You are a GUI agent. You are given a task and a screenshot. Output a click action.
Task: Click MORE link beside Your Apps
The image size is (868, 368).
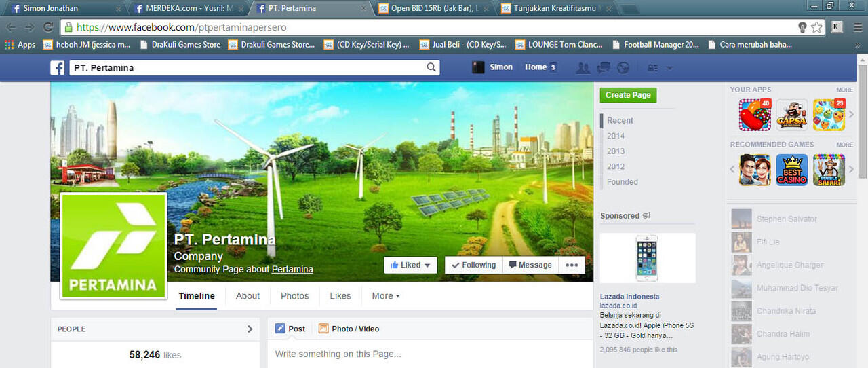click(844, 90)
